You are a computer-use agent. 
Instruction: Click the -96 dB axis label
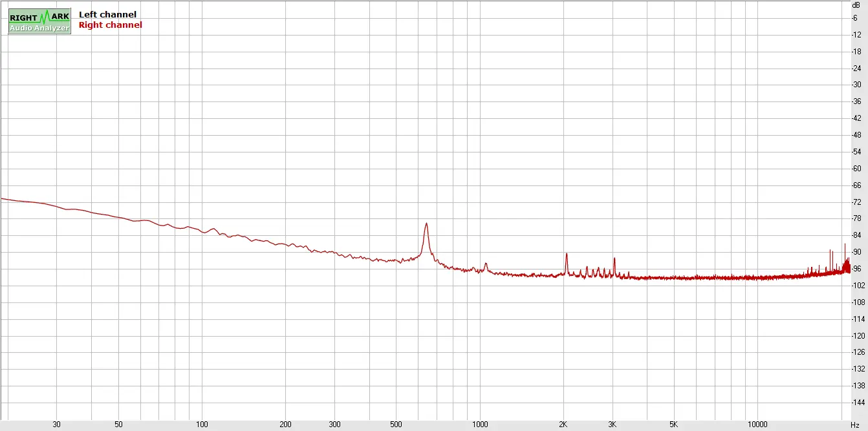(856, 269)
